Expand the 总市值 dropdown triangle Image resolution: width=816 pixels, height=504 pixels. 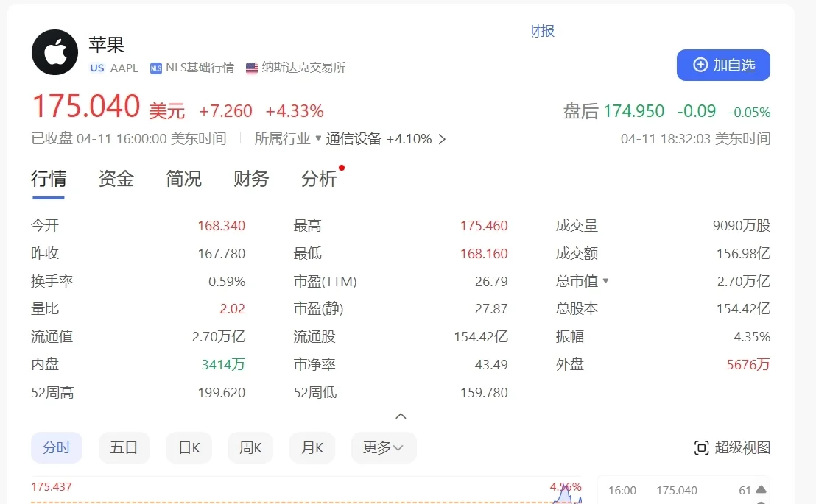point(605,281)
